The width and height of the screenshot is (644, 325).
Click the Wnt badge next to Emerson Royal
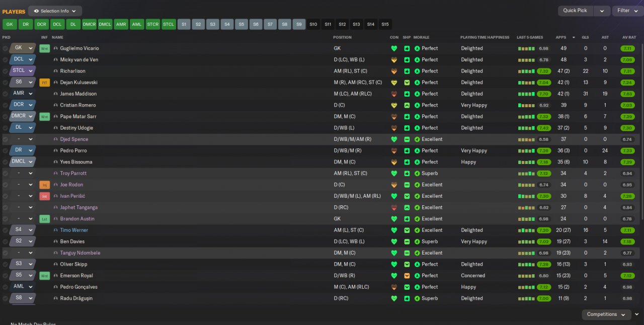[x=45, y=276]
